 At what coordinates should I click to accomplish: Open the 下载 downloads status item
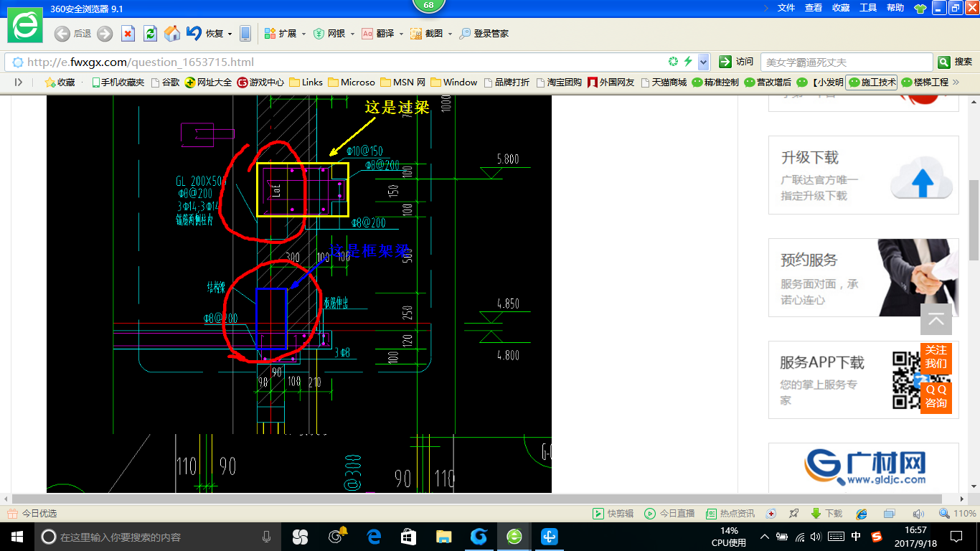pyautogui.click(x=826, y=514)
